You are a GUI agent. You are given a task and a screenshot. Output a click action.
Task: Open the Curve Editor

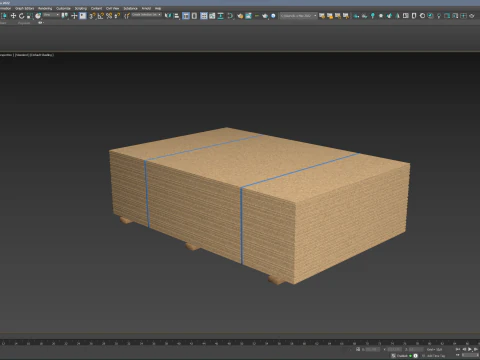212,16
